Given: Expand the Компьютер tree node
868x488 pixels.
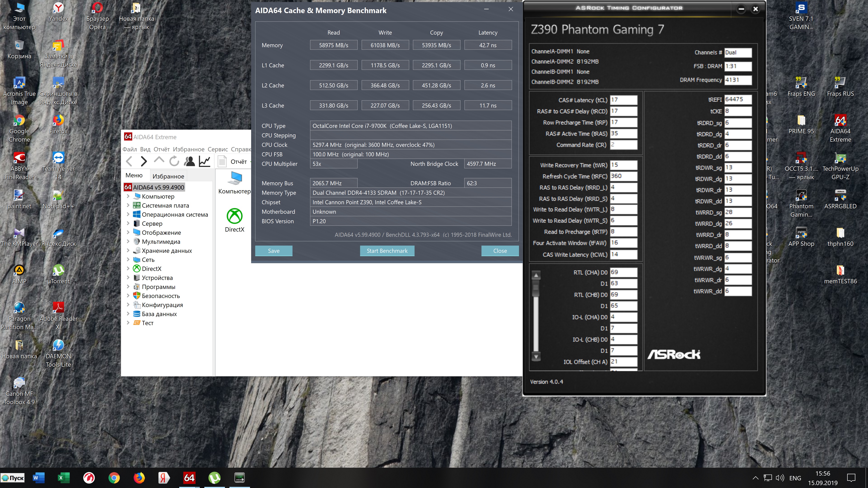Looking at the screenshot, I should [128, 196].
